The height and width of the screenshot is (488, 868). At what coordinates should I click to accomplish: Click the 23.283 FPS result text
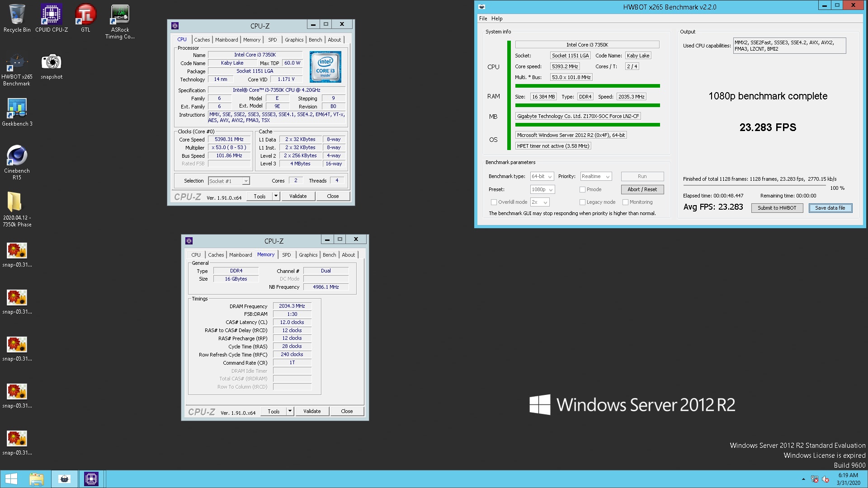pos(768,127)
